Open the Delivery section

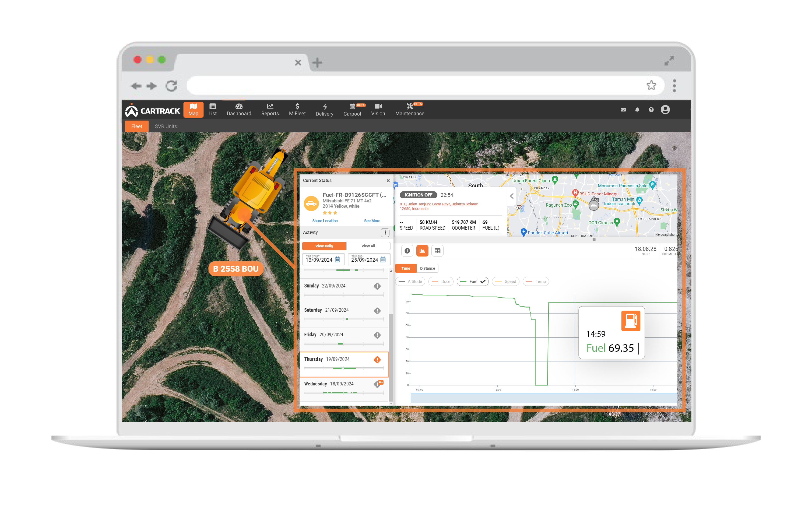[325, 109]
